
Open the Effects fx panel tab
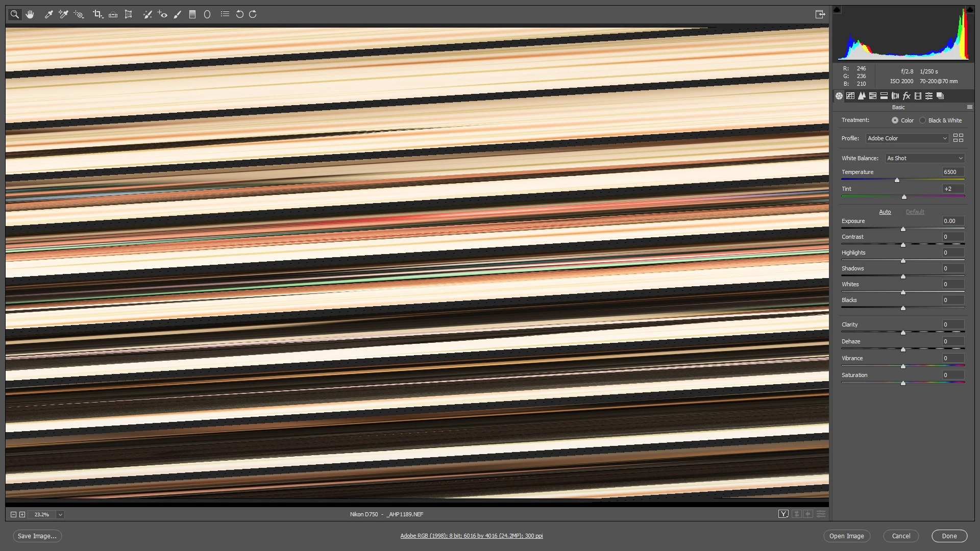[x=906, y=96]
